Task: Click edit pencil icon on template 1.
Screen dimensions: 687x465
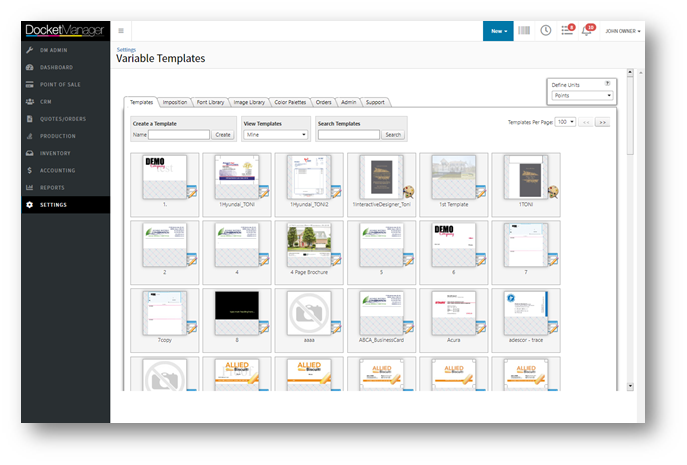Action: pyautogui.click(x=192, y=192)
